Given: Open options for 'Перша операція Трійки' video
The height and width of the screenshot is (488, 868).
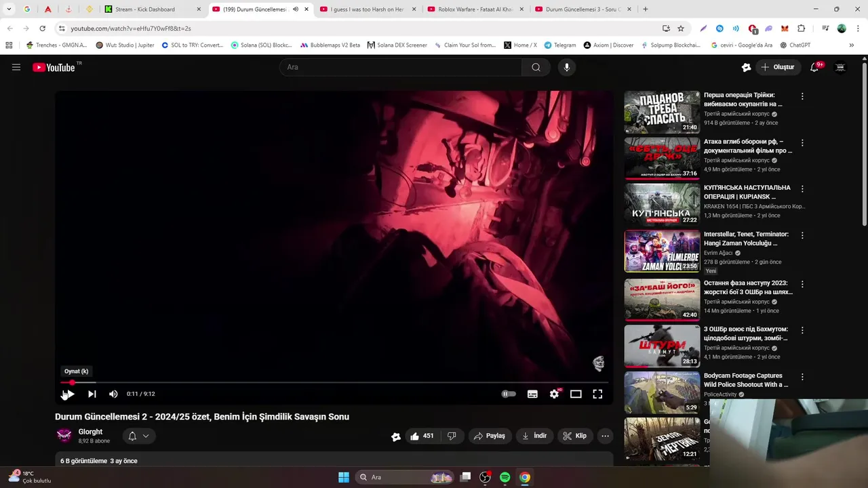Looking at the screenshot, I should pos(802,96).
